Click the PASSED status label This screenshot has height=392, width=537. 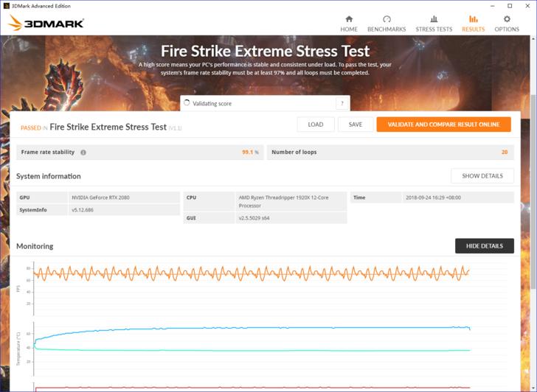(x=31, y=127)
